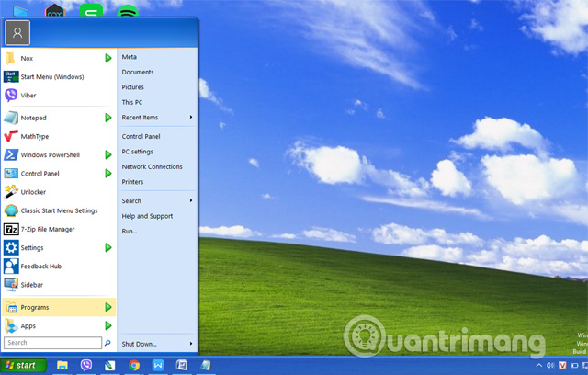Screen dimensions: 588x375
Task: Open Notepad icon in start menu
Action: point(11,118)
